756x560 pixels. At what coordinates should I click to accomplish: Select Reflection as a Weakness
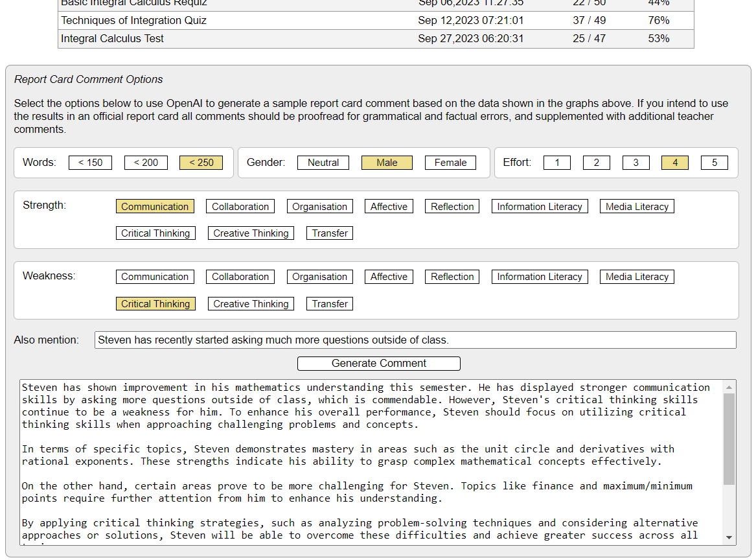pos(452,277)
